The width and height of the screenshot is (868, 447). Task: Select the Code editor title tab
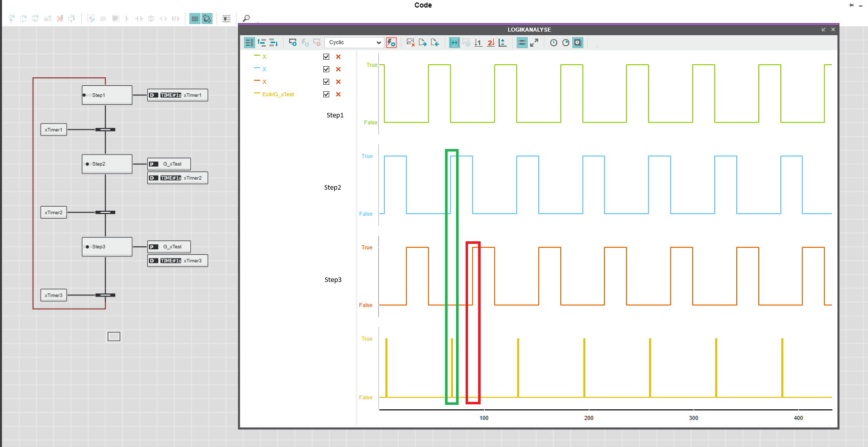click(x=423, y=5)
